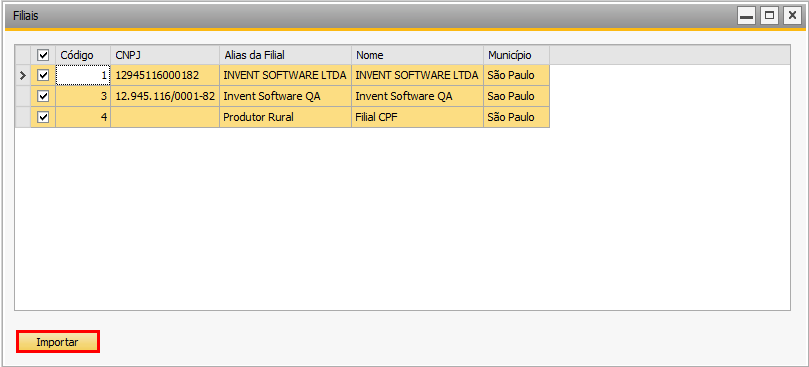This screenshot has width=809, height=367.
Task: Select the CNPJ column header
Action: click(165, 55)
